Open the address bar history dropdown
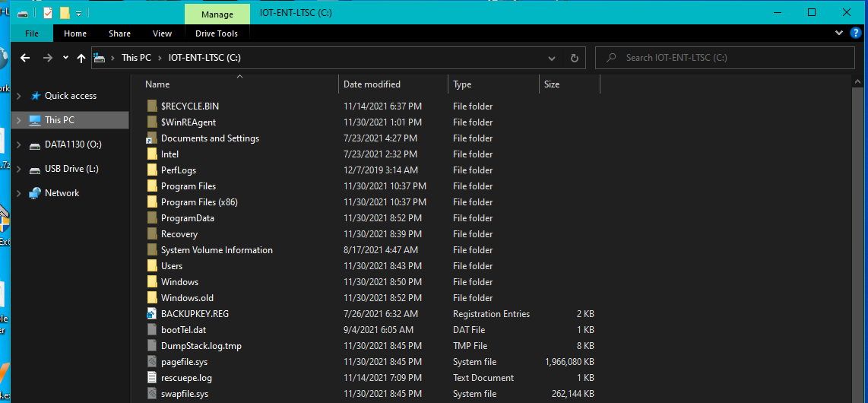The width and height of the screenshot is (868, 403). 551,58
